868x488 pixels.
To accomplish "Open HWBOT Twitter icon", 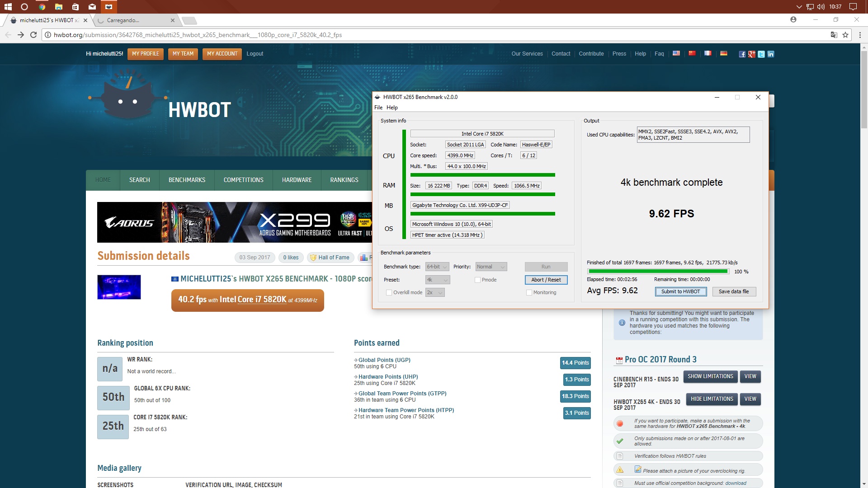I will tap(761, 54).
